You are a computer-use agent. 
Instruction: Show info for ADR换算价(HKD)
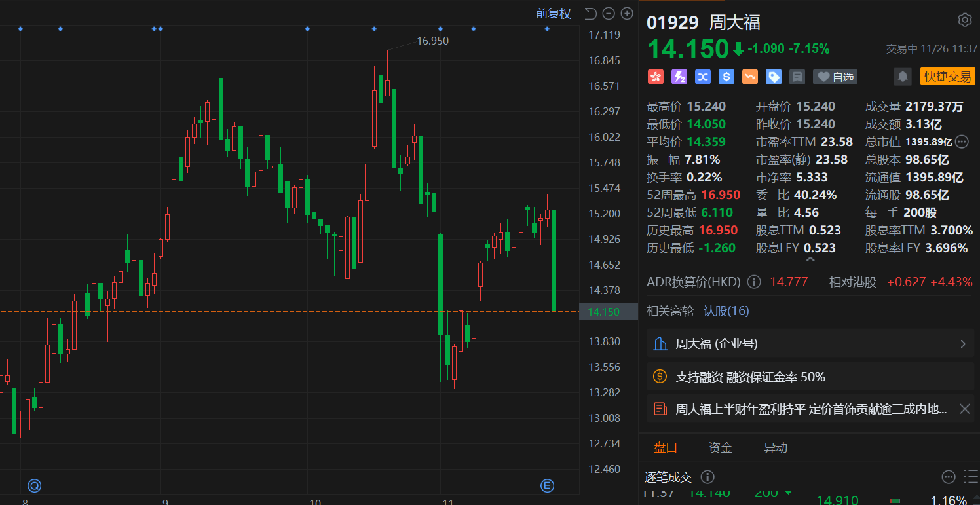(x=754, y=282)
